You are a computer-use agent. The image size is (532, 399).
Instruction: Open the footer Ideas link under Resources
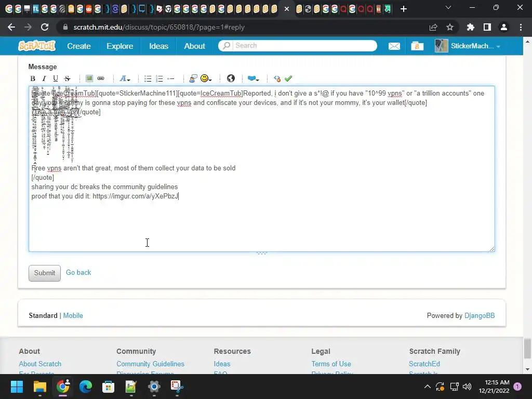[222, 364]
